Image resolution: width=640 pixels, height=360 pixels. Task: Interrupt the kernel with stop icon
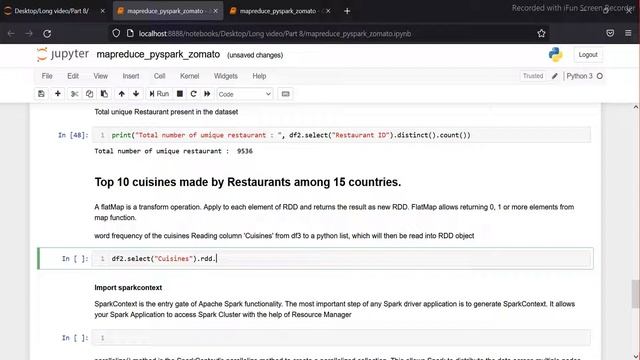click(x=180, y=94)
